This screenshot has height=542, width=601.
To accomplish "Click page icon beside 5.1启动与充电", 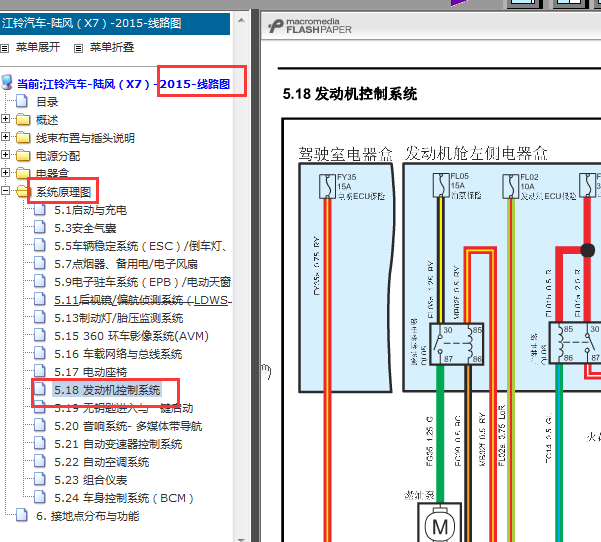I will point(40,209).
